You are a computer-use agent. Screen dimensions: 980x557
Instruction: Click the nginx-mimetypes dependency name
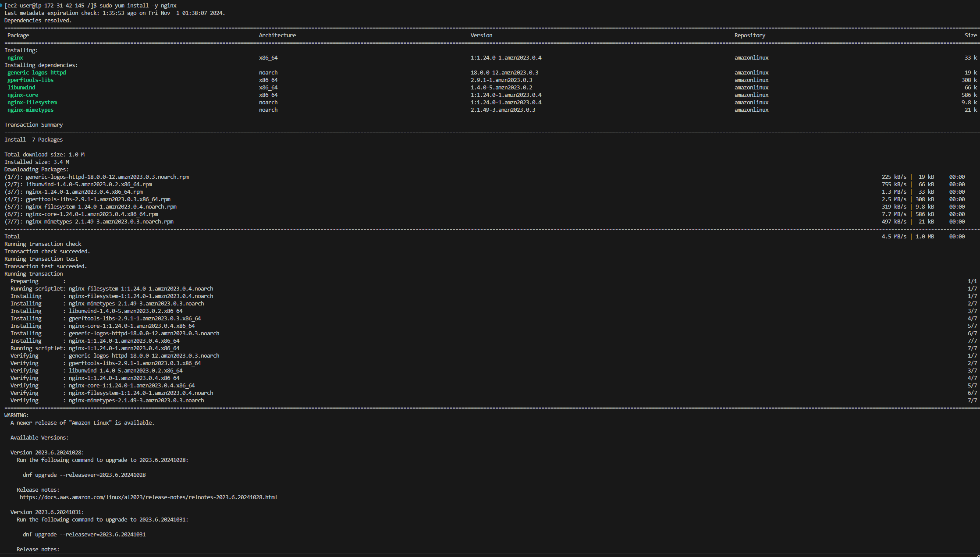(x=30, y=110)
